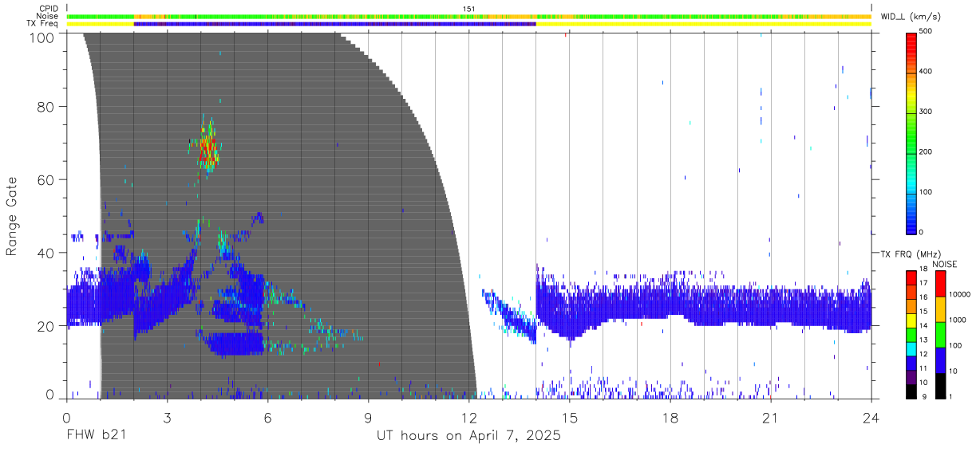980x452 pixels.
Task: Select the CPID value 151
Action: pos(468,9)
